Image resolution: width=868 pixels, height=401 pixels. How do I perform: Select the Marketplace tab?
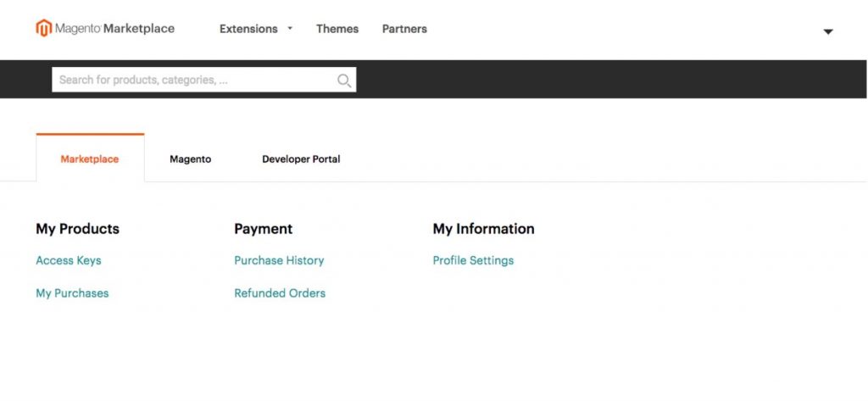[90, 159]
